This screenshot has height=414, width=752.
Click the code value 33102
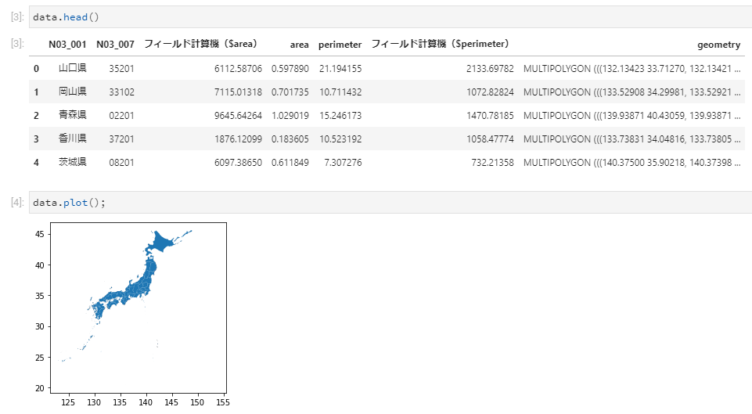point(121,92)
